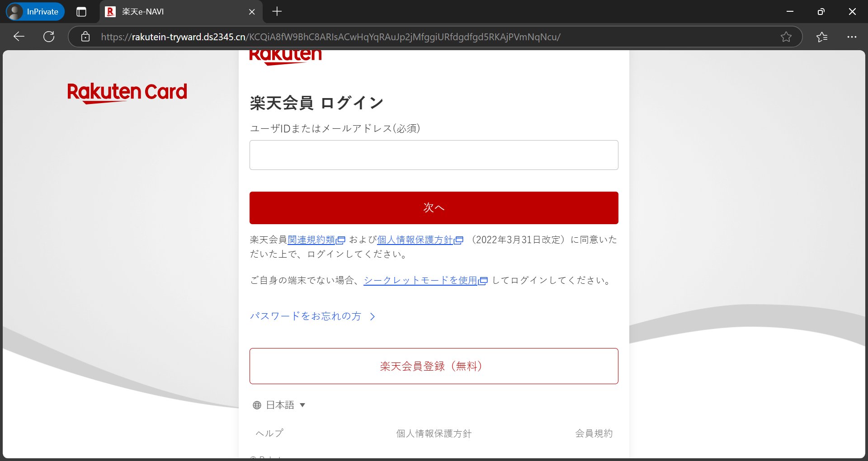Add this page to favorites star

(x=786, y=37)
